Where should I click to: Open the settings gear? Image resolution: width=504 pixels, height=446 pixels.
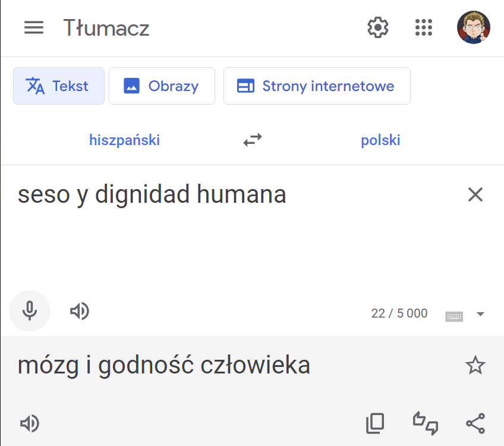[377, 27]
